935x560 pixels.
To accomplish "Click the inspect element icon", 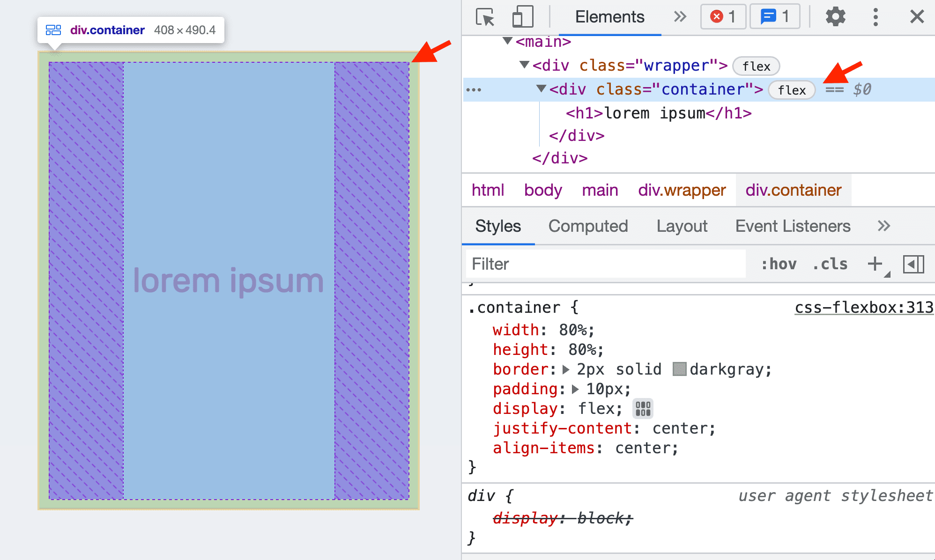I will (x=482, y=16).
